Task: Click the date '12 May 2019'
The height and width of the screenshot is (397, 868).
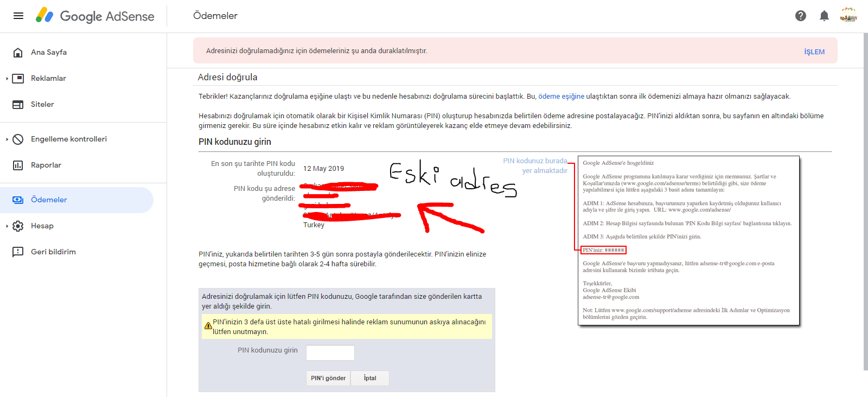Action: point(323,169)
